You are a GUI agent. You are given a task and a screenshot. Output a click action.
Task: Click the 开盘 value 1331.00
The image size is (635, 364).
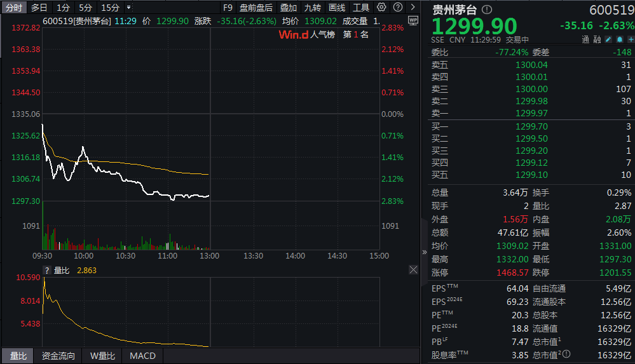pos(615,246)
